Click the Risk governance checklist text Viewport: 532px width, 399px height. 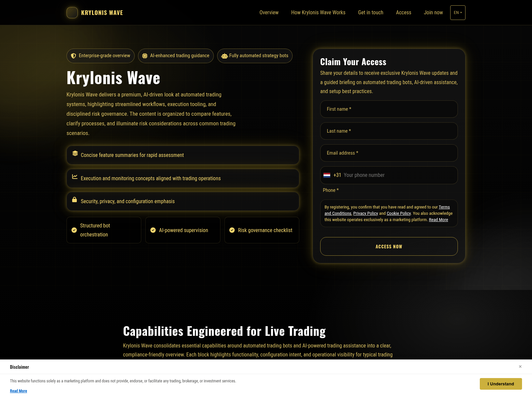[x=265, y=230]
